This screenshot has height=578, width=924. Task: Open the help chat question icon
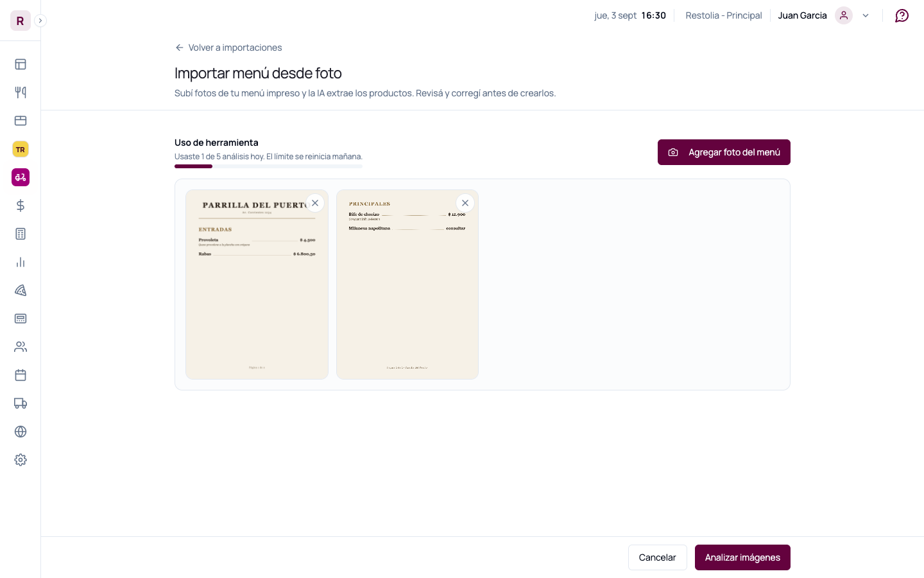point(902,15)
